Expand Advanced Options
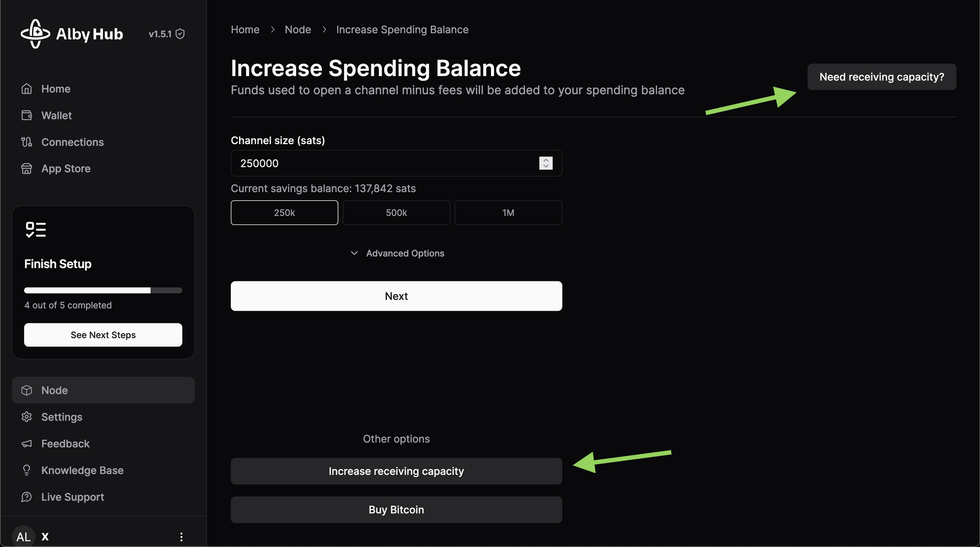This screenshot has width=980, height=547. tap(397, 253)
